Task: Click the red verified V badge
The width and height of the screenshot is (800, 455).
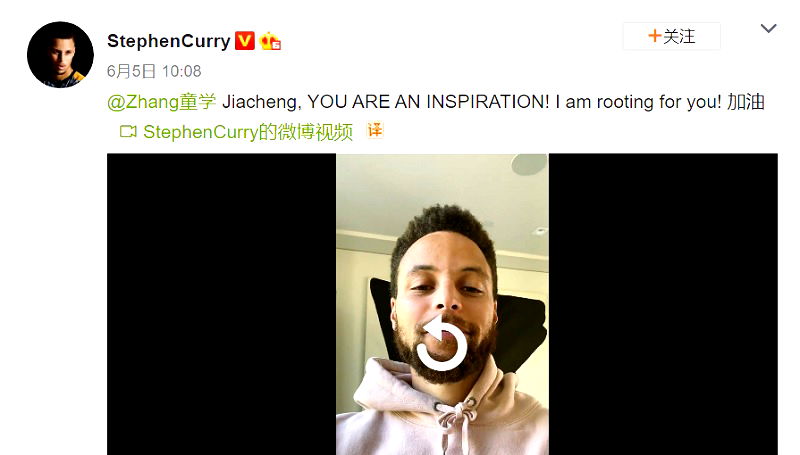Action: click(244, 40)
